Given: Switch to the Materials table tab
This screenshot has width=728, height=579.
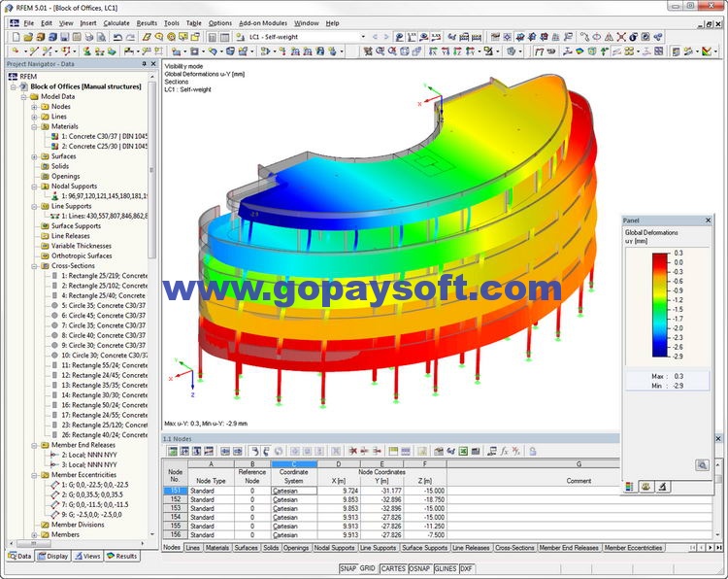Looking at the screenshot, I should pyautogui.click(x=216, y=548).
